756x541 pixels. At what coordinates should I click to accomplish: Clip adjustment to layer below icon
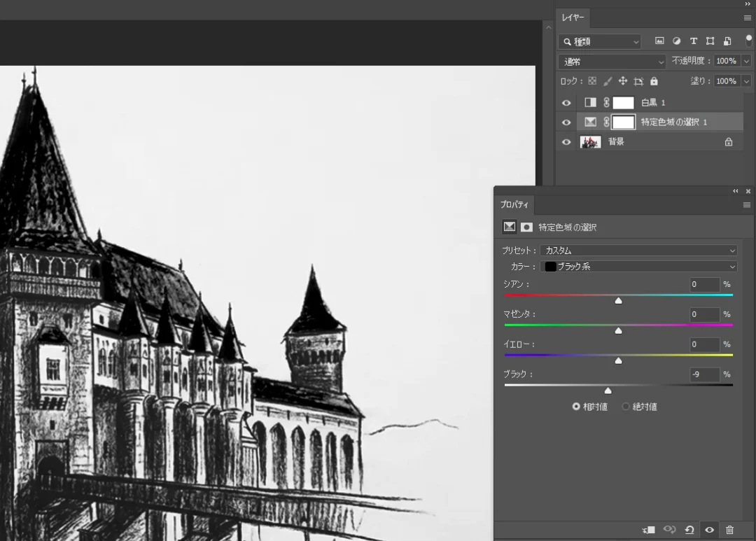649,530
